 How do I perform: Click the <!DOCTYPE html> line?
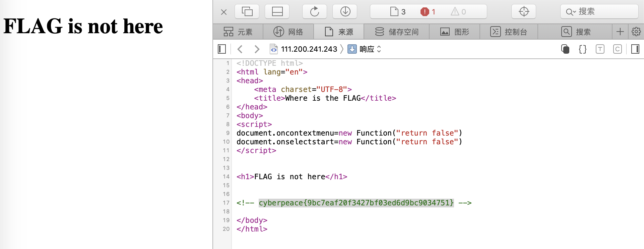(x=270, y=63)
